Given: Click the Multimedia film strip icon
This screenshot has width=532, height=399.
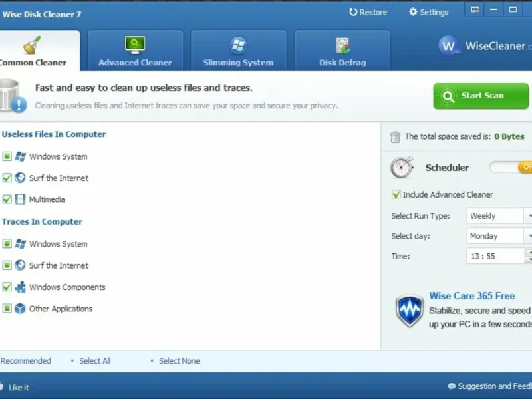Looking at the screenshot, I should 20,199.
